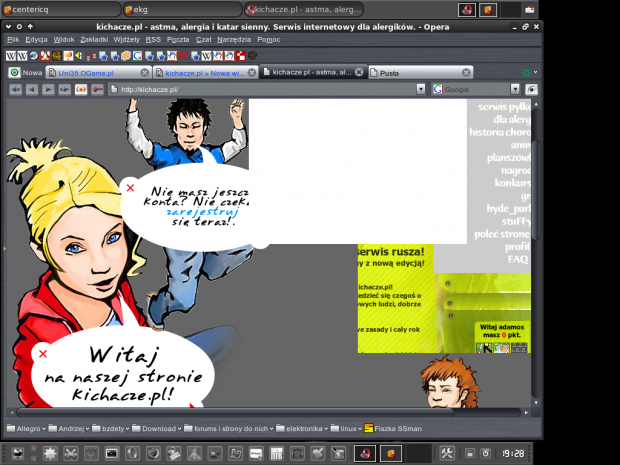Expand the Download bookmarks folder

157,429
